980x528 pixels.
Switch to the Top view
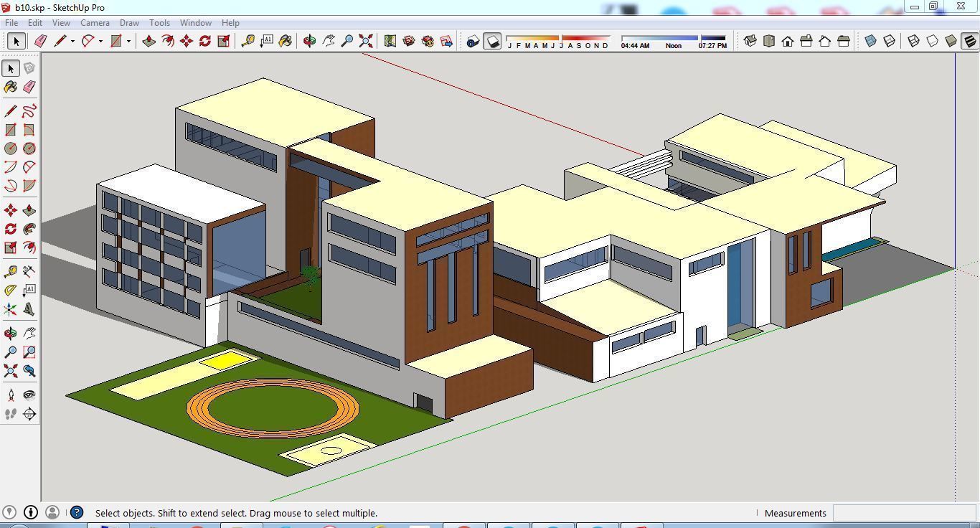point(768,41)
